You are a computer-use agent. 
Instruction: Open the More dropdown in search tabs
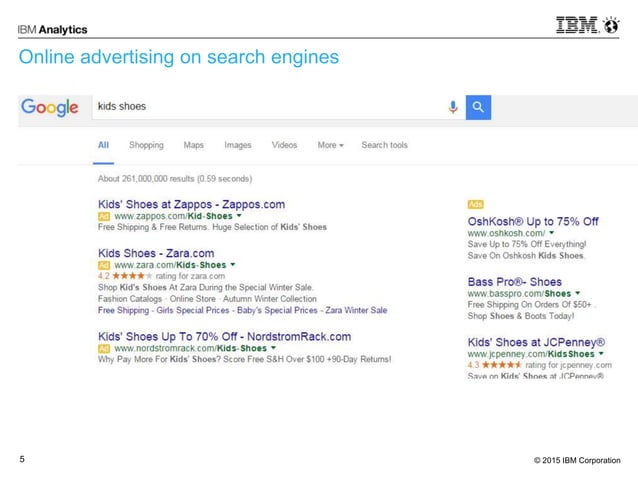pos(330,145)
